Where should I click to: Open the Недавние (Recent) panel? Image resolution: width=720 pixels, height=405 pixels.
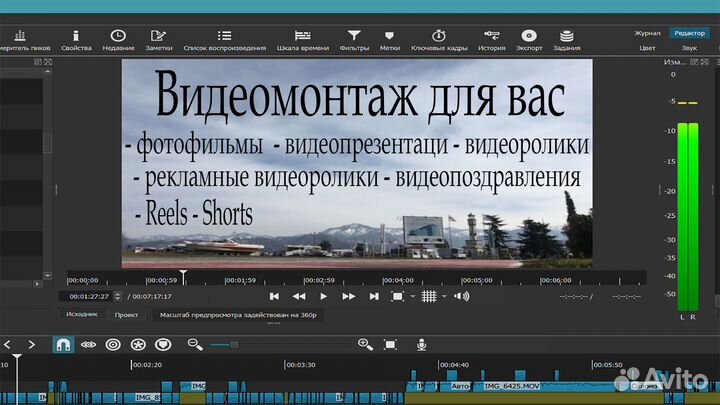tap(118, 40)
